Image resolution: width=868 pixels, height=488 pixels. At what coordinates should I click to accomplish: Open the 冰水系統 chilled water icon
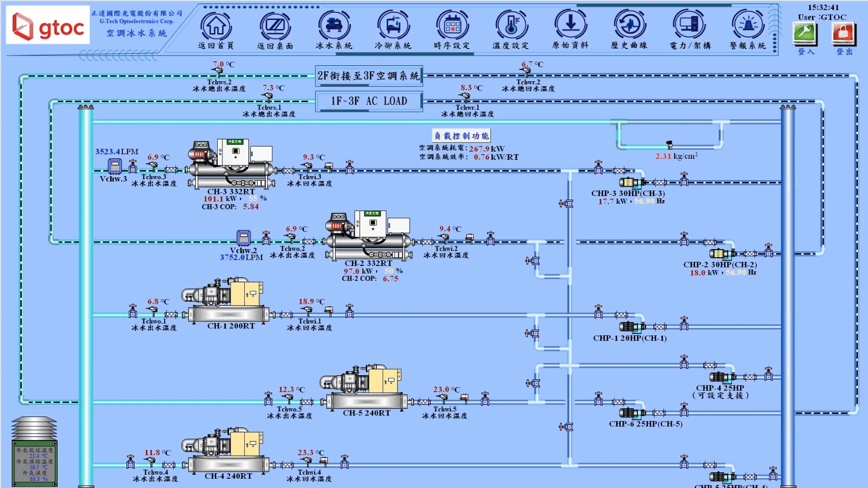[x=334, y=26]
